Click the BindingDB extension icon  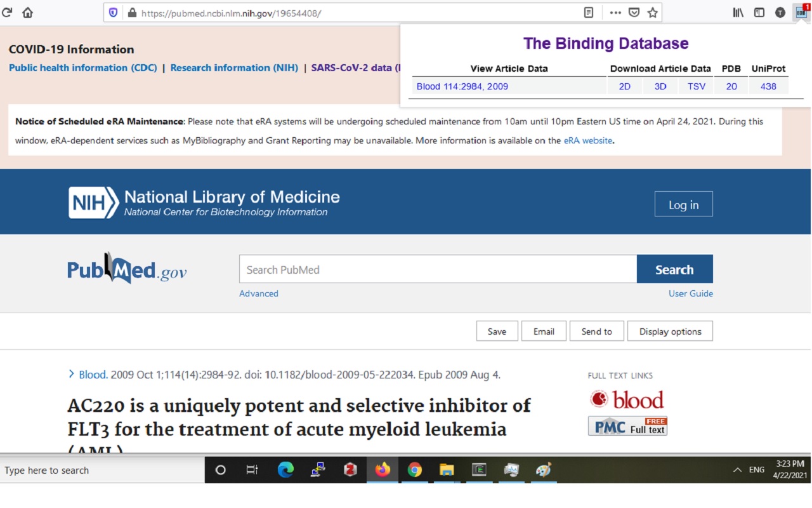(x=801, y=11)
